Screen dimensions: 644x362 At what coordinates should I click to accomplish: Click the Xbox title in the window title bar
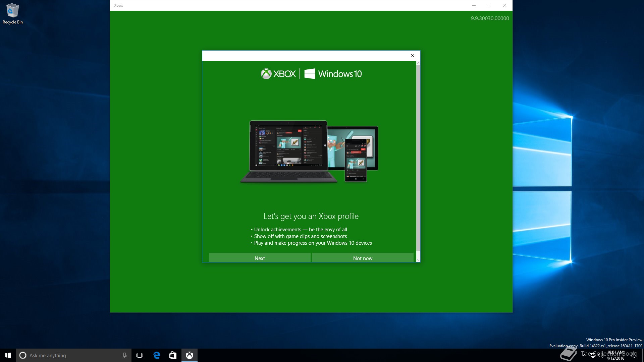pos(118,5)
